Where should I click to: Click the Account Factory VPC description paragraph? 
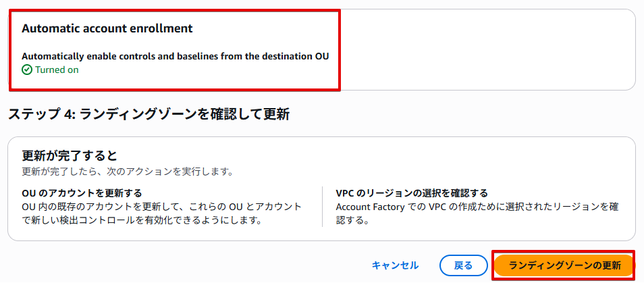click(x=477, y=213)
